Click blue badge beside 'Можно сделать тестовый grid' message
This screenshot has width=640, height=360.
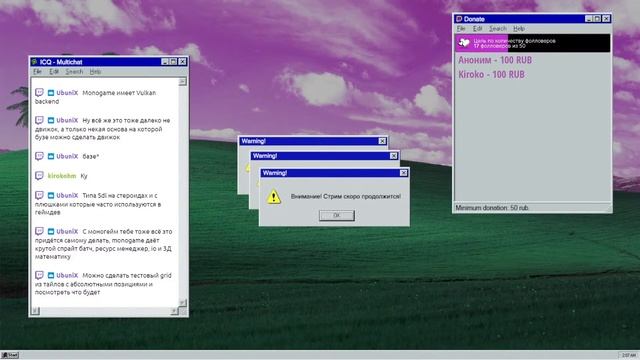[x=51, y=276]
